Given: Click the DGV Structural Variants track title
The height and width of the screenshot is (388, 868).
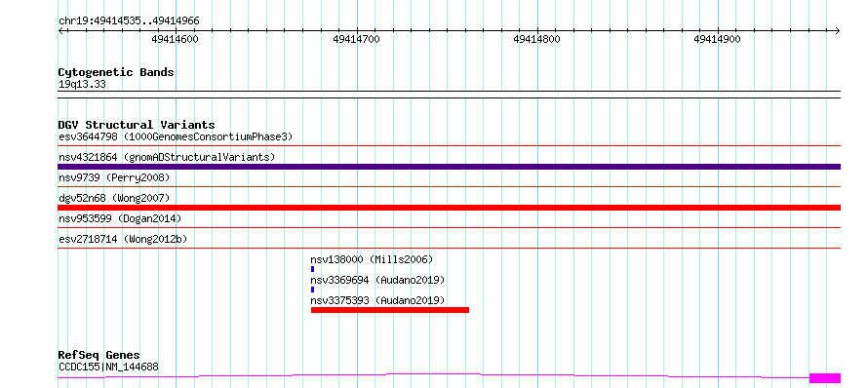Looking at the screenshot, I should coord(137,125).
